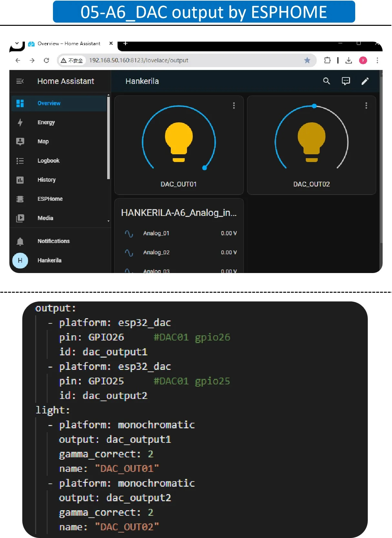Select Logbook in sidebar
The image size is (392, 538).
tap(48, 161)
